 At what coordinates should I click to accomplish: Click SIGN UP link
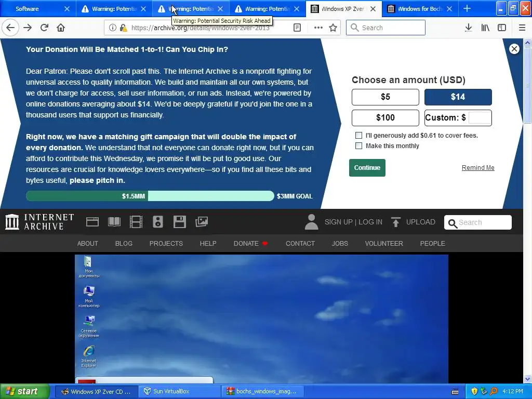[x=339, y=222]
